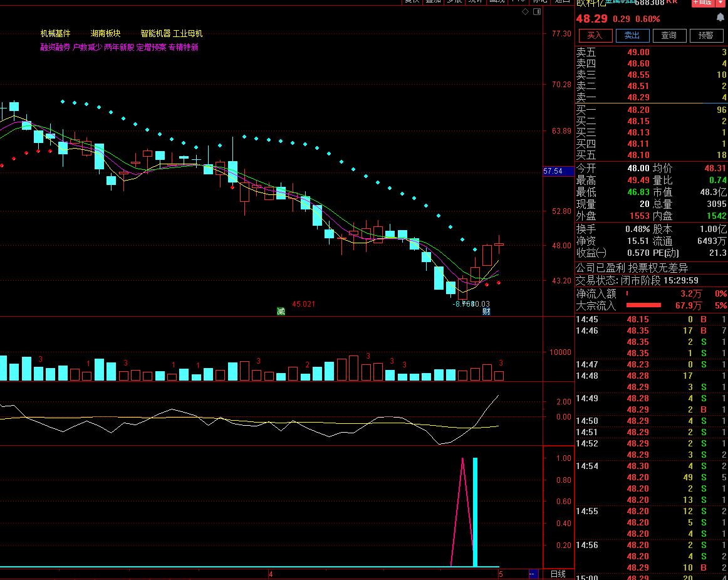Image resolution: width=728 pixels, height=580 pixels.
Task: Select the 14:47 48.23 tick row
Action: coord(652,364)
